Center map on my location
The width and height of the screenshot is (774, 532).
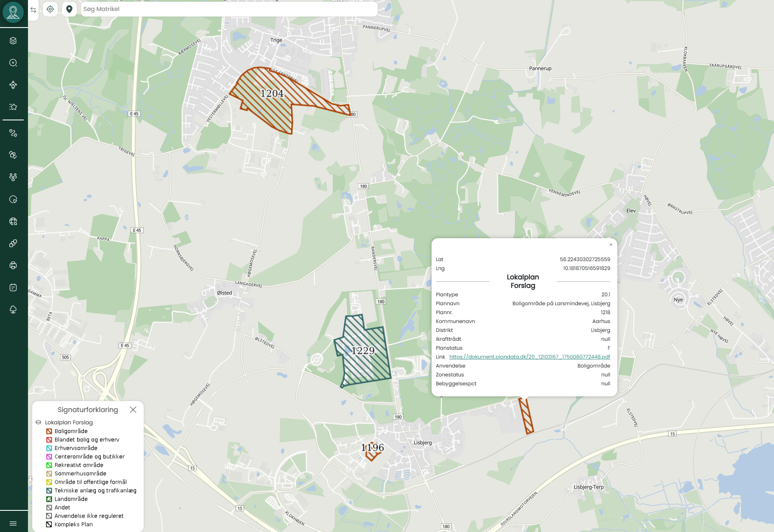click(x=50, y=9)
